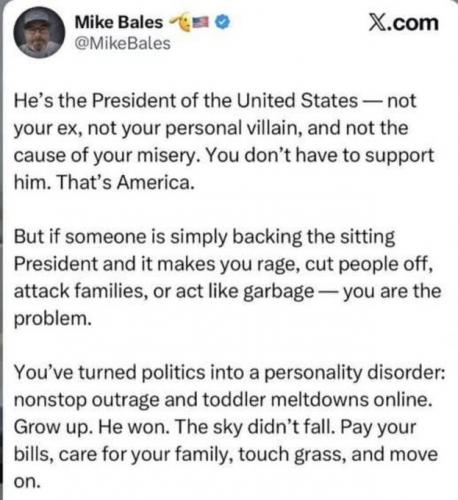The height and width of the screenshot is (500, 458).
Task: Click the words "you are the problem"
Action: tap(227, 305)
